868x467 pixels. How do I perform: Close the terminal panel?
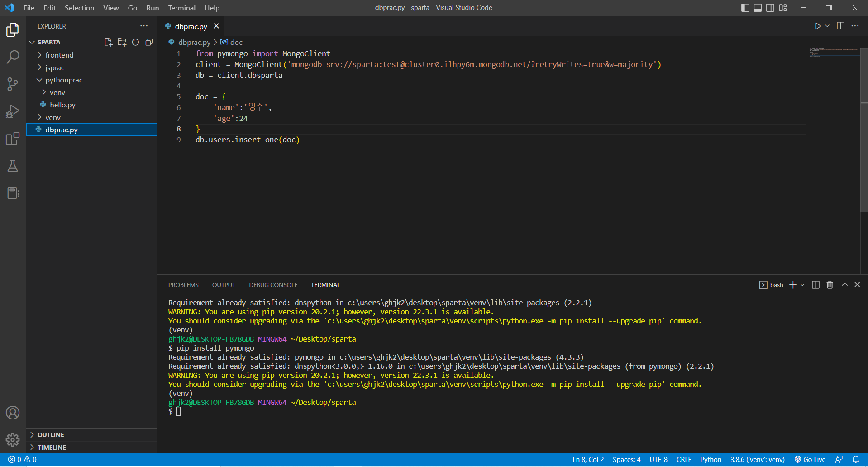[857, 284]
